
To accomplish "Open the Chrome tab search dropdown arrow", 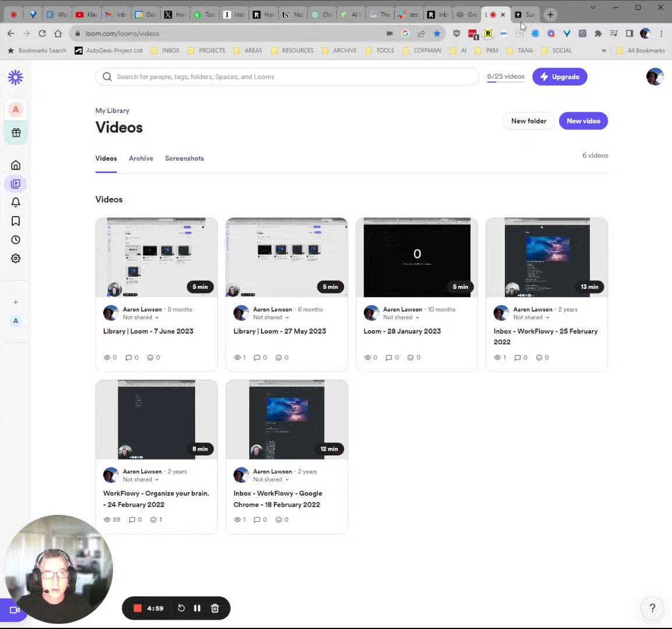I will [x=593, y=8].
